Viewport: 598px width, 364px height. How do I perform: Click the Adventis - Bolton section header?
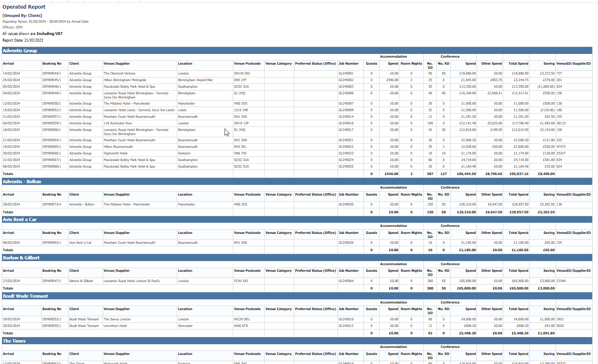pos(297,182)
